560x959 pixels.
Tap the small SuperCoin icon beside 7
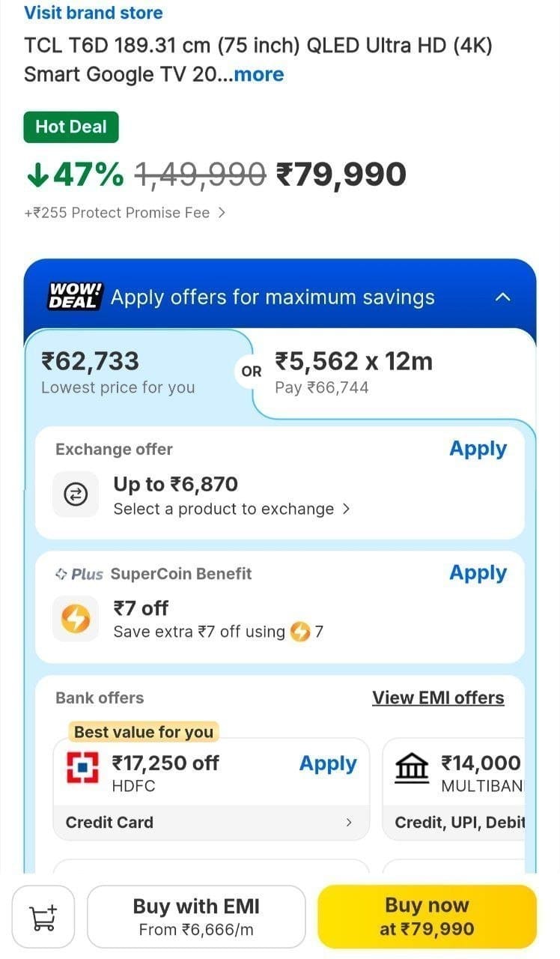(x=300, y=632)
